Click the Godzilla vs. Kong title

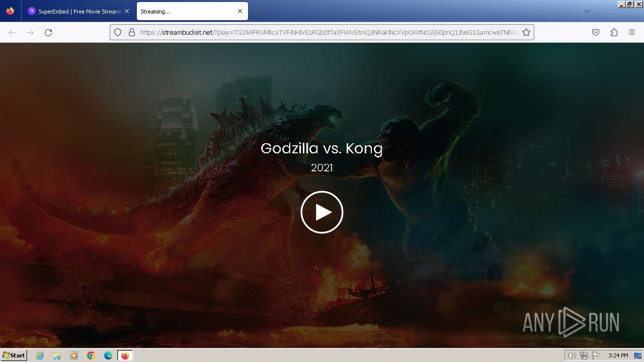[321, 148]
